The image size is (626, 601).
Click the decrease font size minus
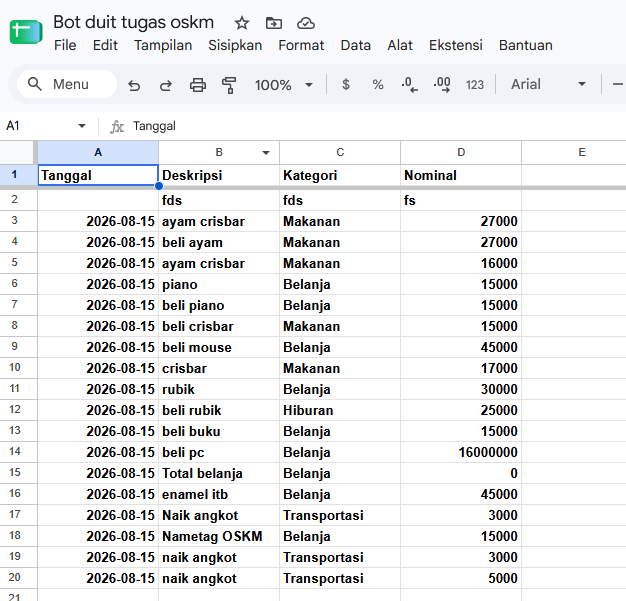tap(618, 84)
